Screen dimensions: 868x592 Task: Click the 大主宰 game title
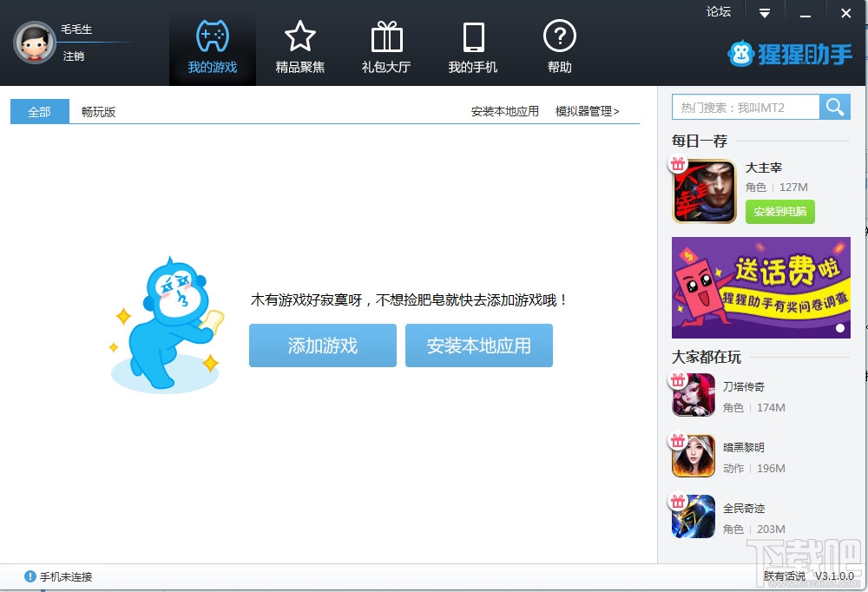[x=764, y=168]
